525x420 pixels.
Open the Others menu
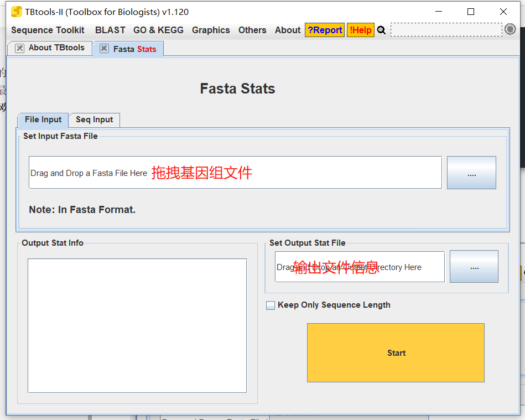point(252,30)
